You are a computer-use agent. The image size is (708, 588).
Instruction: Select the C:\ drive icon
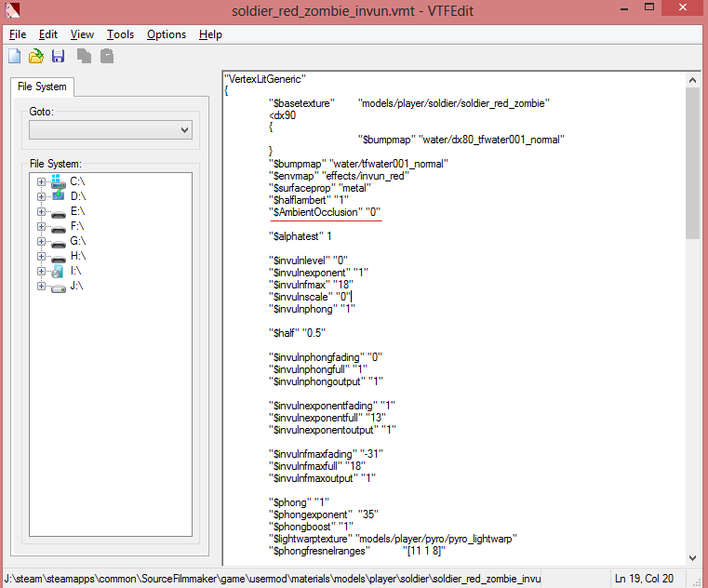58,181
